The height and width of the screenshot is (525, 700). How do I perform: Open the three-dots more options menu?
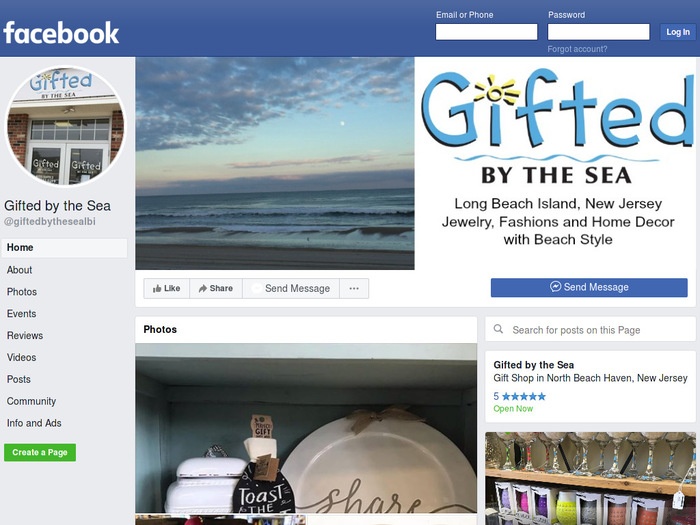click(x=354, y=288)
